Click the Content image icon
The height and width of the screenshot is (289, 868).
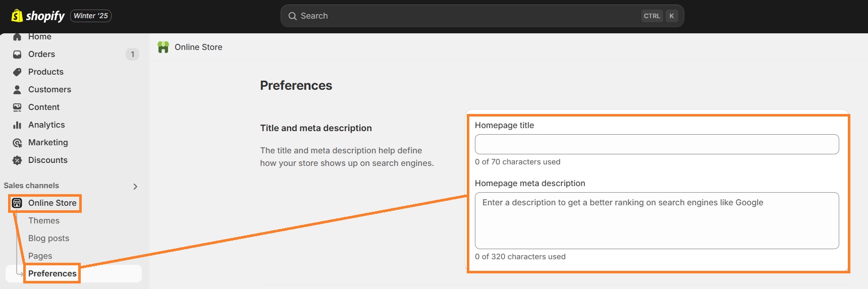17,107
